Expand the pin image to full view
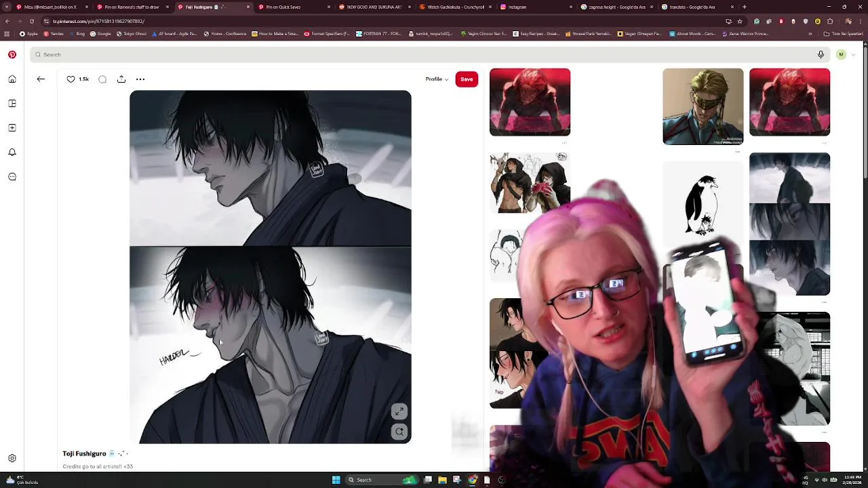 click(x=399, y=411)
